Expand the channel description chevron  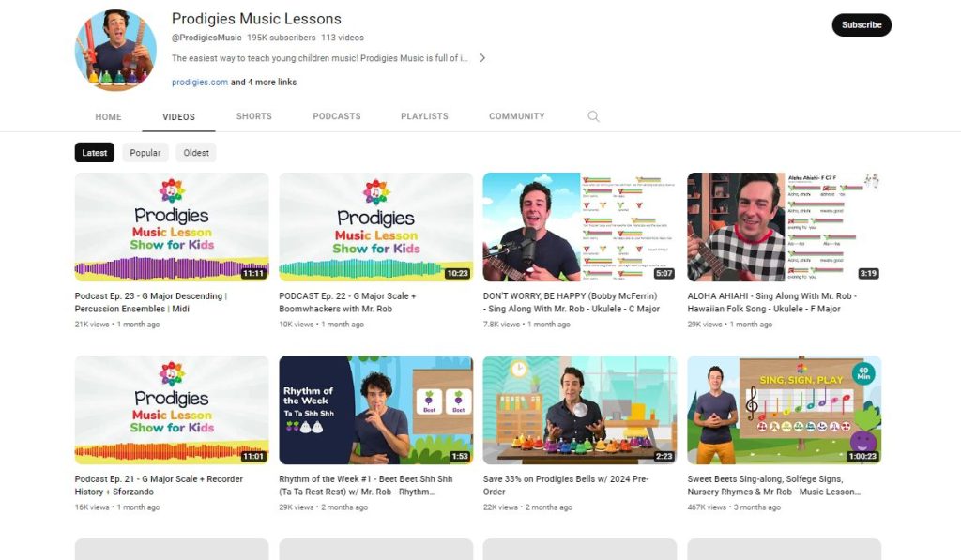point(482,58)
